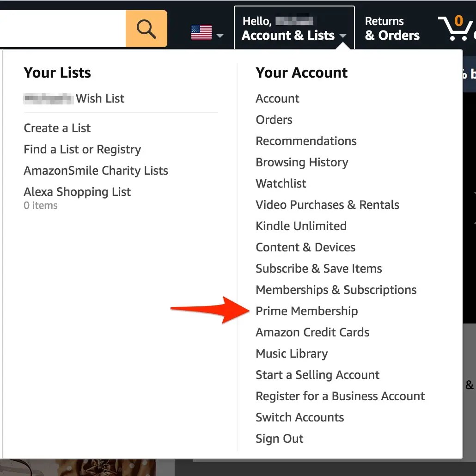This screenshot has height=476, width=476.
Task: Open Kindle Unlimited link
Action: coord(301,226)
